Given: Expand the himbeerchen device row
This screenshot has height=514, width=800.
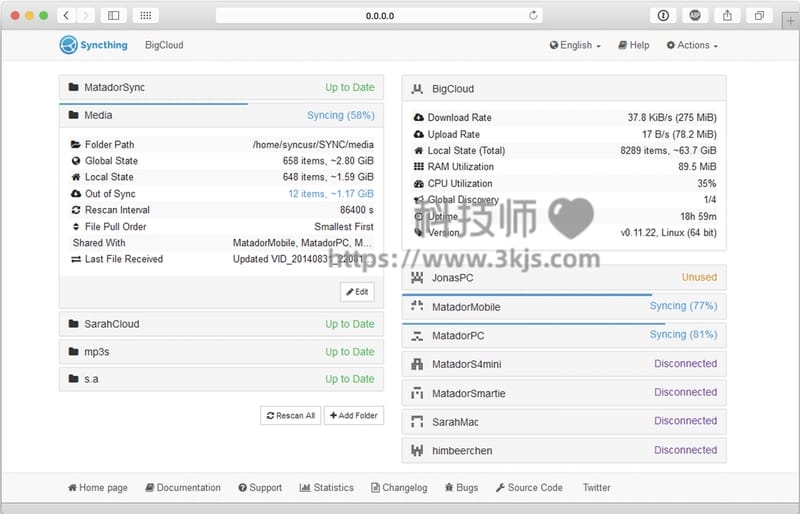Looking at the screenshot, I should coord(564,450).
